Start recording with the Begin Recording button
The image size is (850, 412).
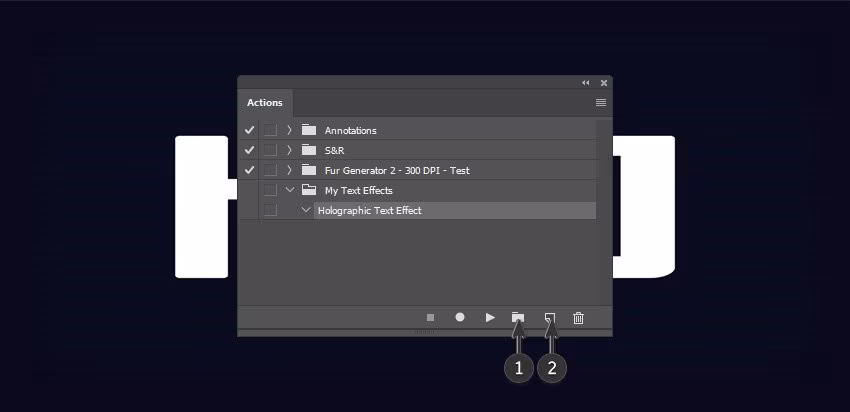click(x=460, y=317)
